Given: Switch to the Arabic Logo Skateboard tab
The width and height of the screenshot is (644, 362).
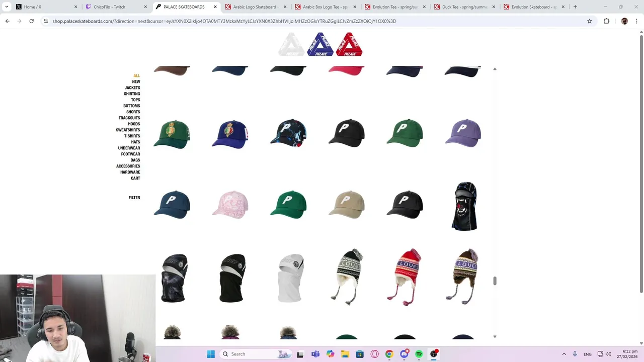Looking at the screenshot, I should pyautogui.click(x=255, y=7).
